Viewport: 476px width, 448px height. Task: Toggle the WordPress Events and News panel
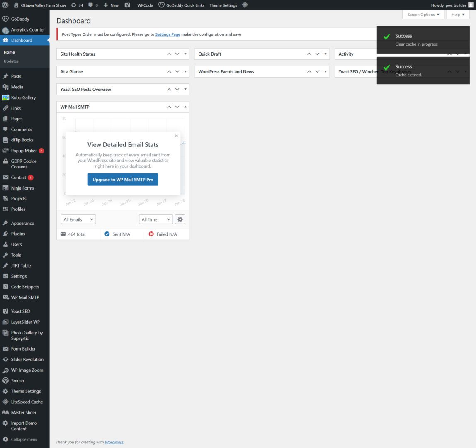325,71
